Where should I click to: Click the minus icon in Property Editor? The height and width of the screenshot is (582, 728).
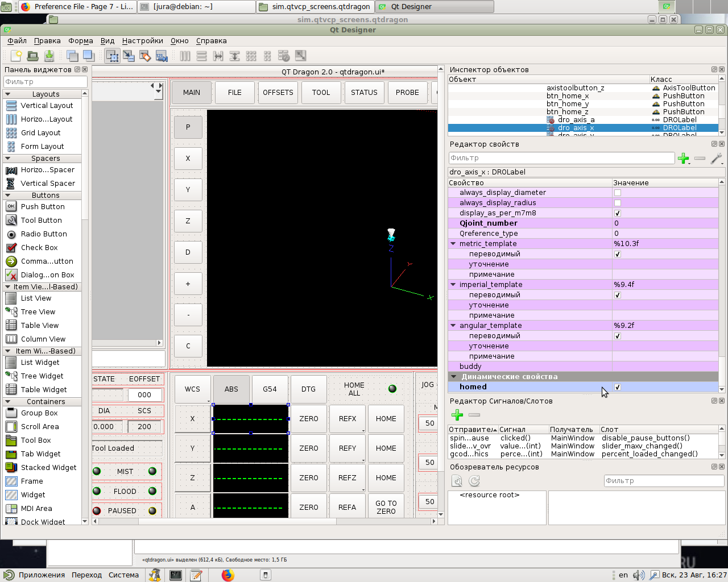click(x=700, y=159)
